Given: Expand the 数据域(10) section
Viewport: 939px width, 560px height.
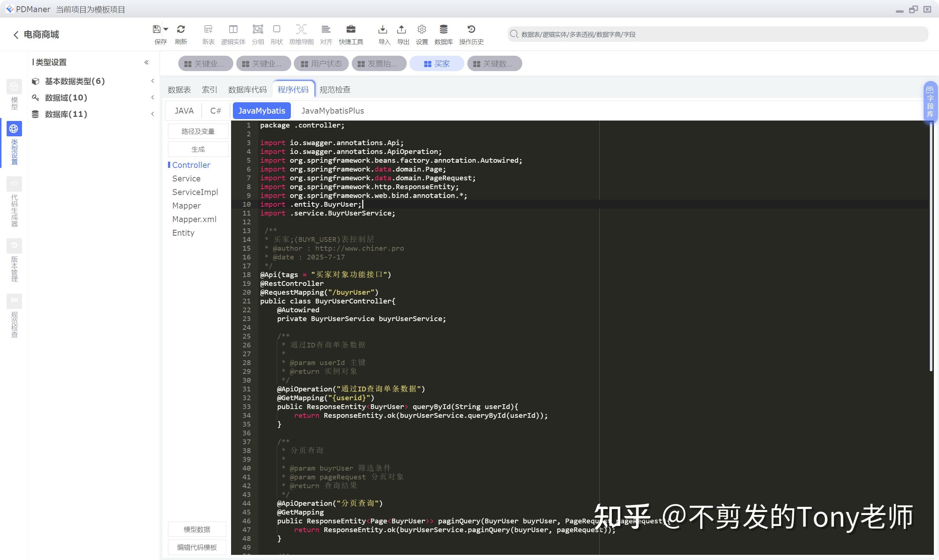Looking at the screenshot, I should [152, 97].
